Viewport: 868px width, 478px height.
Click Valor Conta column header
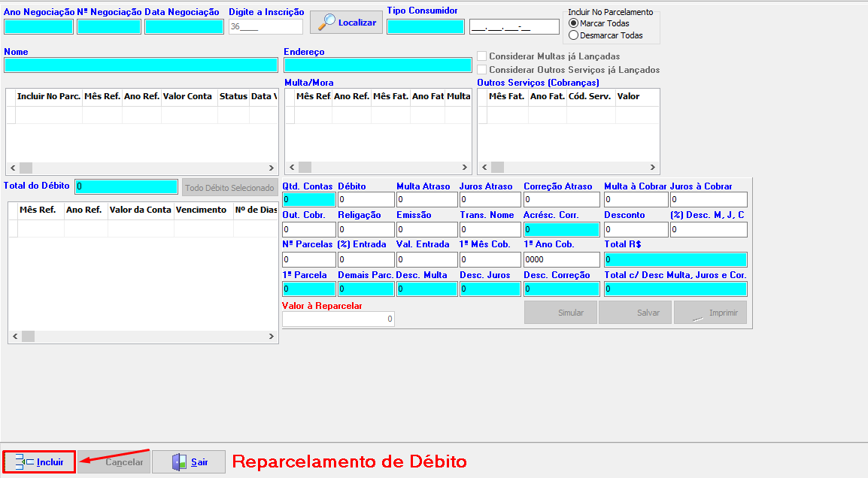[x=188, y=96]
